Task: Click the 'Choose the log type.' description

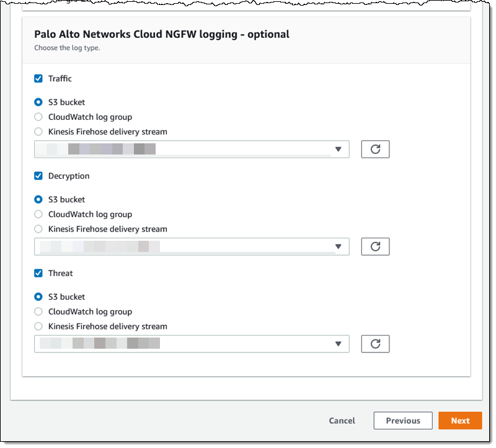Action: (x=67, y=48)
